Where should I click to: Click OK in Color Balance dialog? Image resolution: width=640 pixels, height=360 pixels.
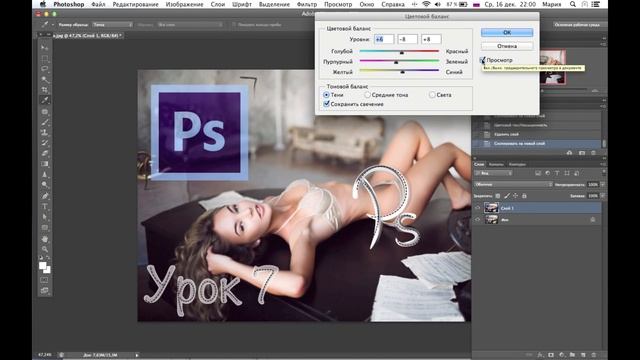tap(507, 32)
